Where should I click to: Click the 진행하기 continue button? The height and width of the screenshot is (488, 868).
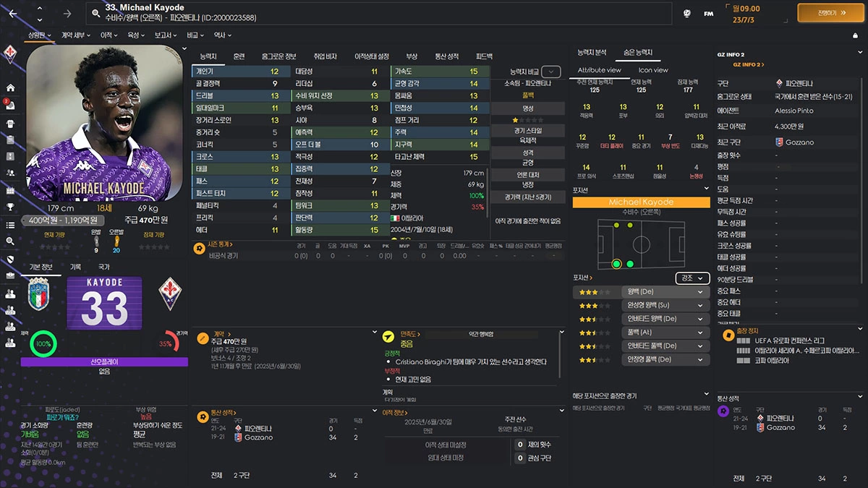coord(830,13)
